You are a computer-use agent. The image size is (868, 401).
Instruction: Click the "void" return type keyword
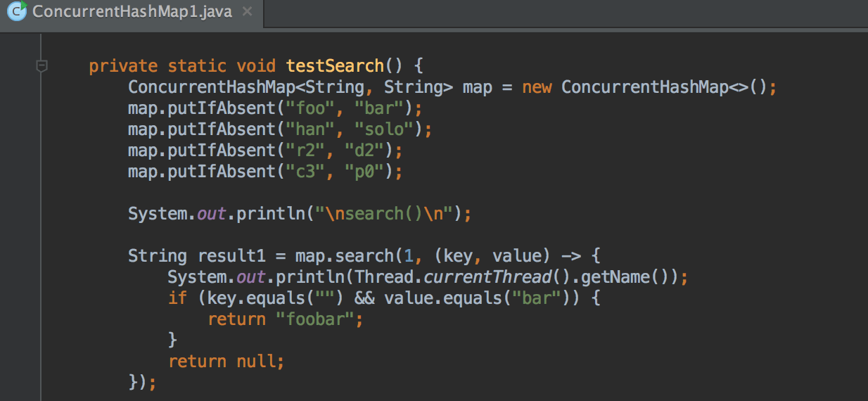(256, 66)
